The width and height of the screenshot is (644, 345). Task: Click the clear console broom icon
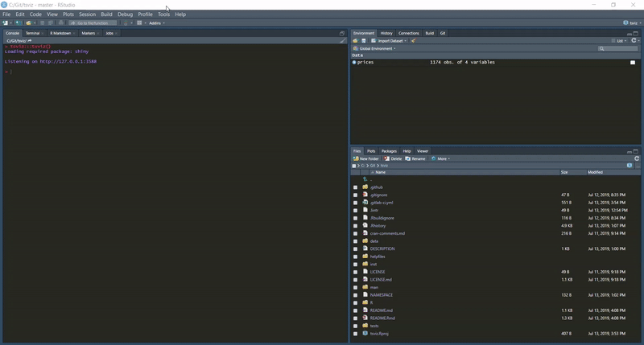tap(342, 40)
